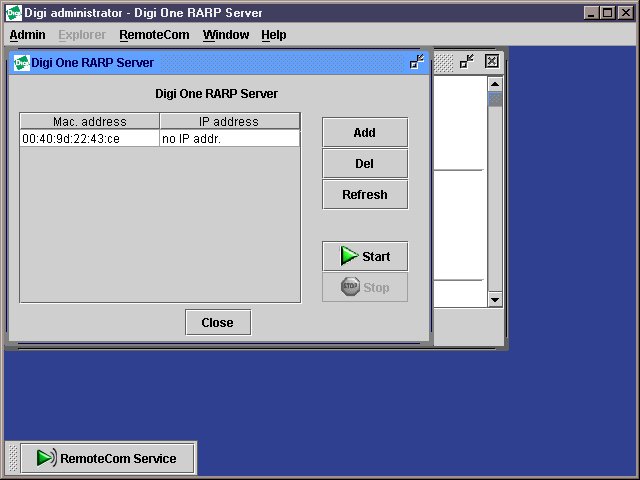Image resolution: width=640 pixels, height=480 pixels.
Task: Click the Digi logo in the main title bar
Action: click(x=14, y=13)
